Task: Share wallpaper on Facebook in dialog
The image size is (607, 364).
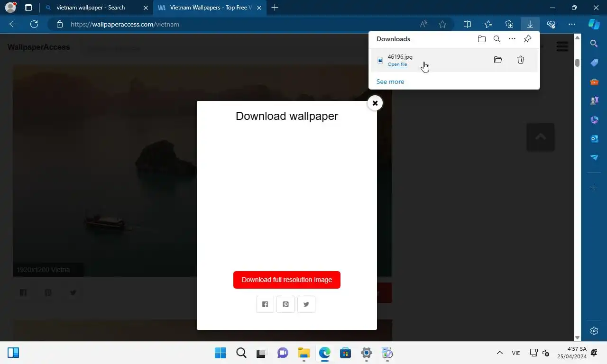Action: click(265, 304)
